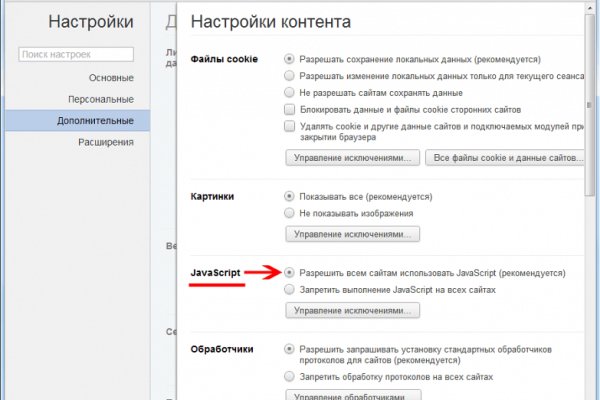Click "Все файлы cookie и данные сайтов..." button
600x400 pixels.
[x=505, y=158]
